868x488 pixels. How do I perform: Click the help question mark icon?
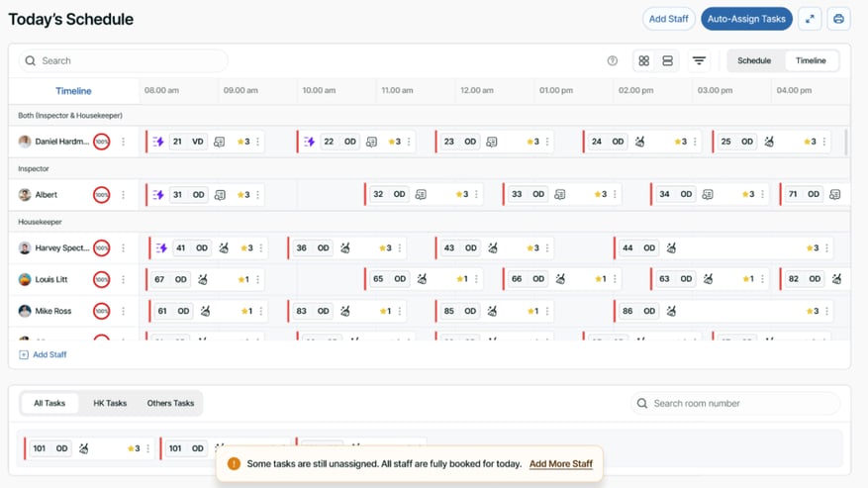(613, 61)
